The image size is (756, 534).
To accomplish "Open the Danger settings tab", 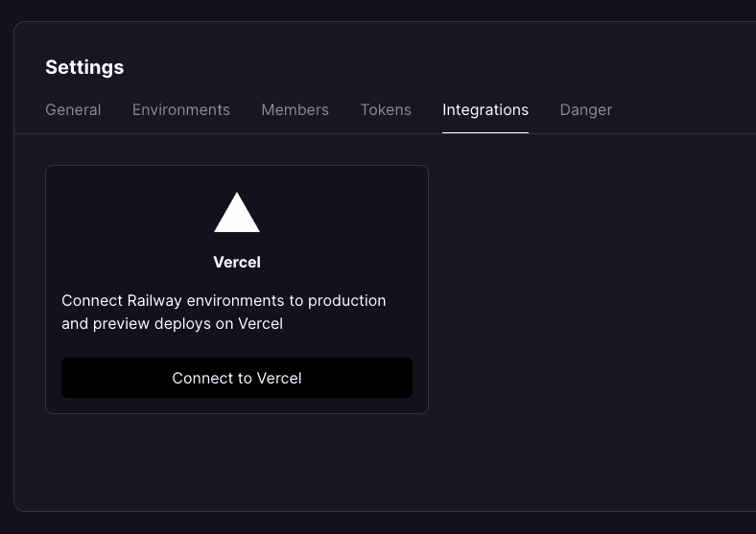I will [585, 109].
